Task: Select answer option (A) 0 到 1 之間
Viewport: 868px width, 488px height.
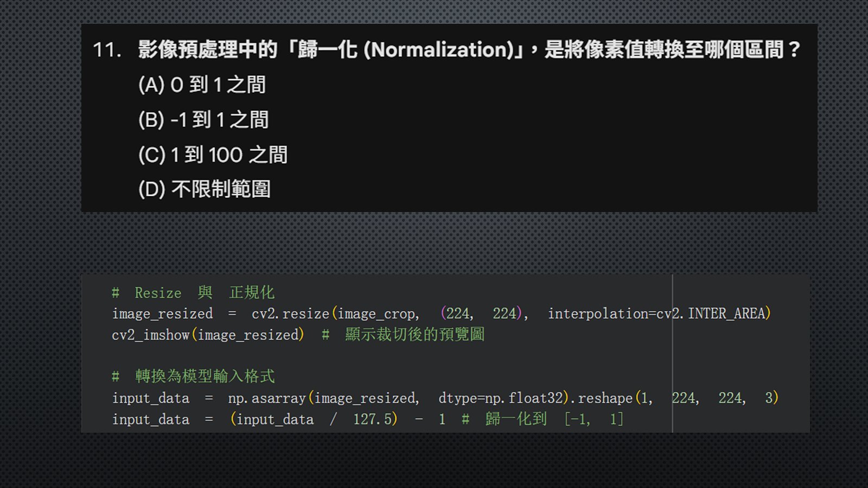Action: point(202,85)
